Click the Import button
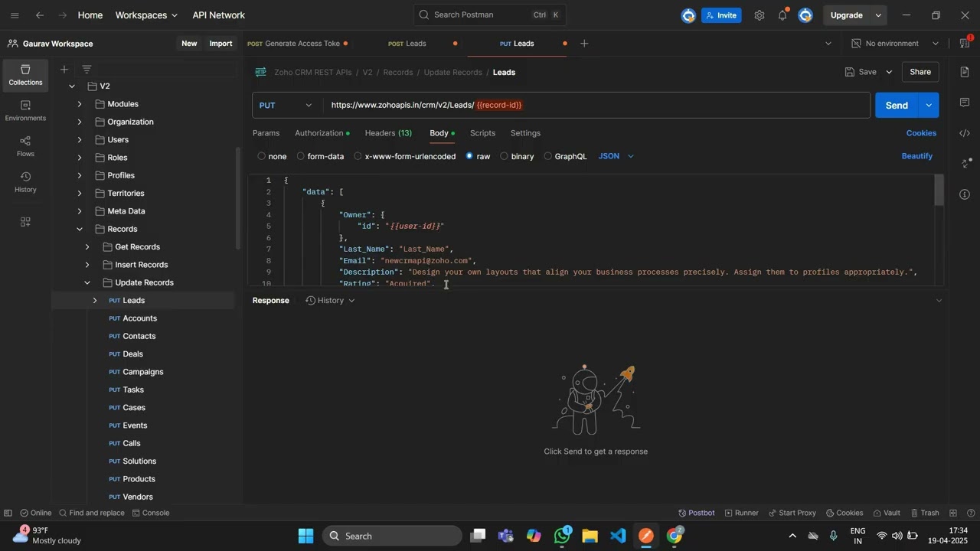 [x=220, y=44]
